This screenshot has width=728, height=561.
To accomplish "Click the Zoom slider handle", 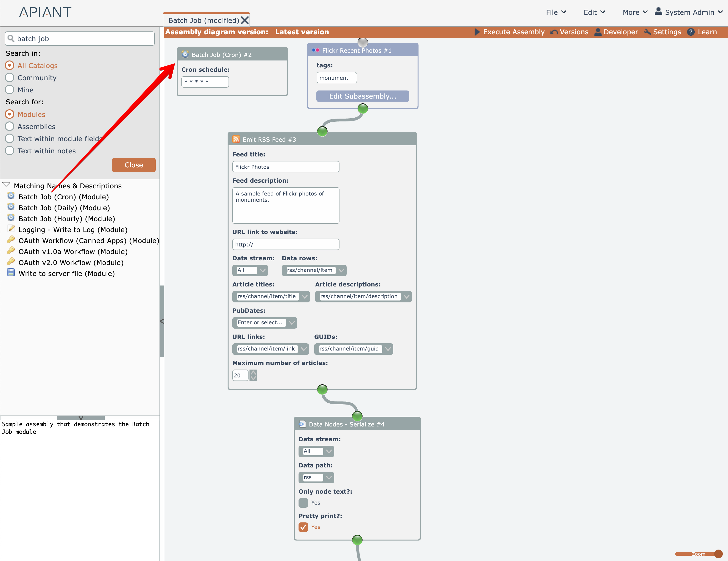I will click(x=718, y=554).
